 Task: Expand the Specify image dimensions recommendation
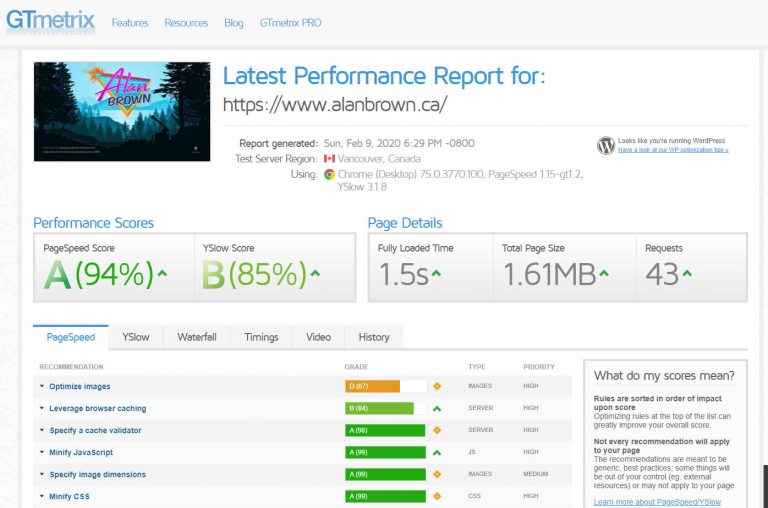click(97, 474)
